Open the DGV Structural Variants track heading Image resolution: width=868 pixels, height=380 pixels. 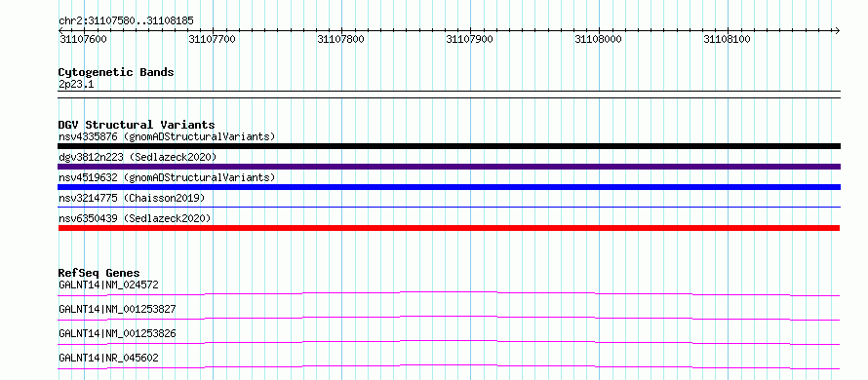coord(137,125)
